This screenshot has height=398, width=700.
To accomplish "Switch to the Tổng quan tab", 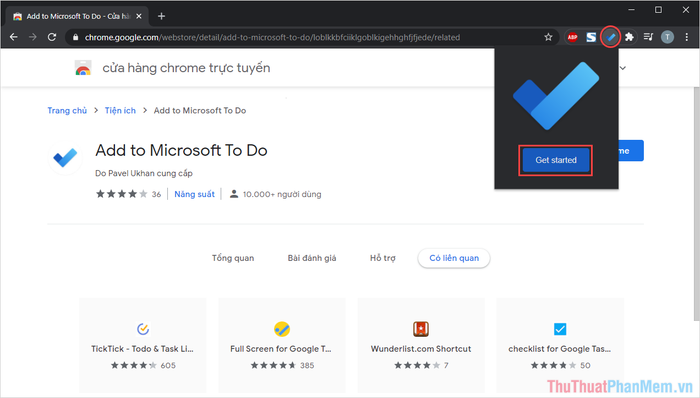I will 233,258.
